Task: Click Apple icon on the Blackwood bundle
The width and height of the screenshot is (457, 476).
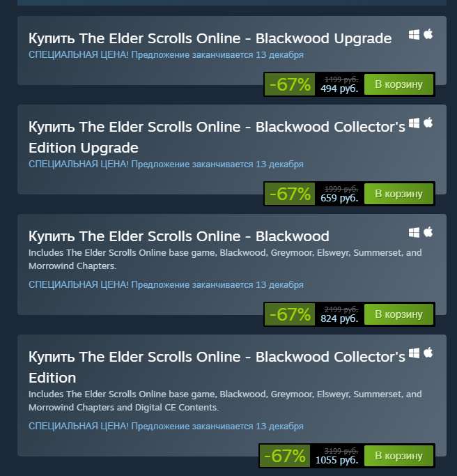Action: coord(428,232)
